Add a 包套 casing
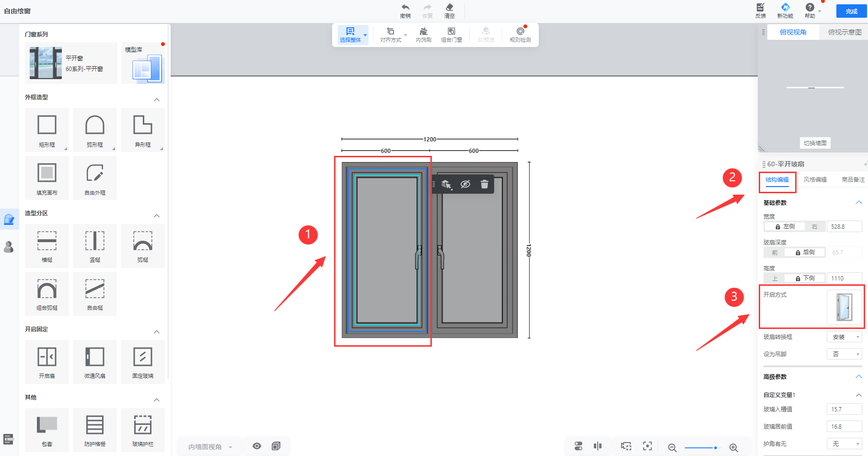 tap(47, 430)
